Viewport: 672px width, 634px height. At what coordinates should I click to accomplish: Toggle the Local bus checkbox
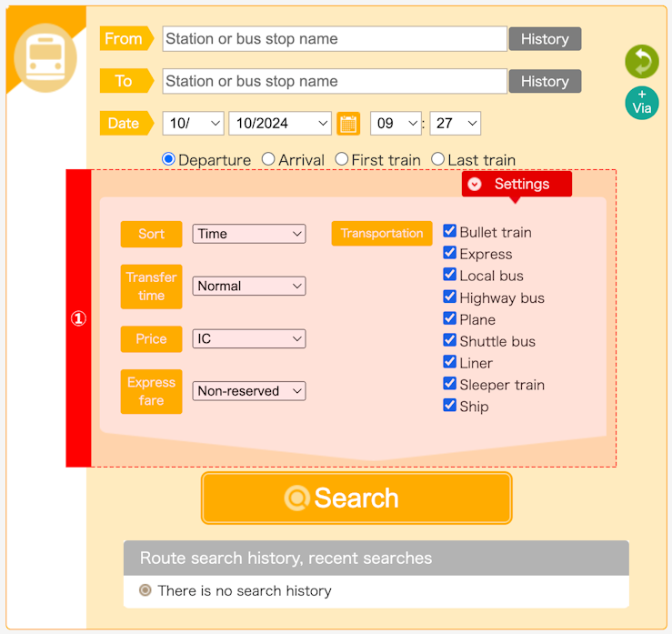(449, 275)
